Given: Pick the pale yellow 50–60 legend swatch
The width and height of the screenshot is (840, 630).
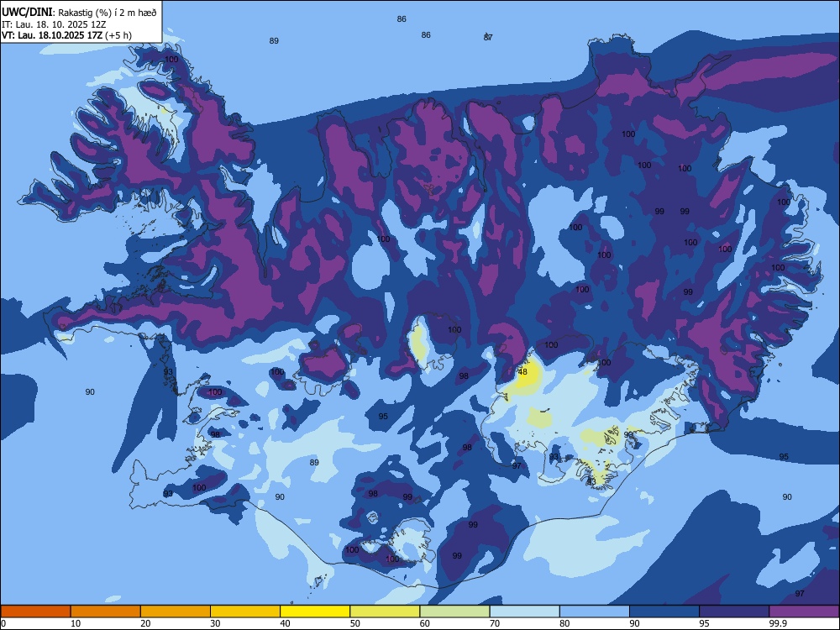Looking at the screenshot, I should [385, 612].
